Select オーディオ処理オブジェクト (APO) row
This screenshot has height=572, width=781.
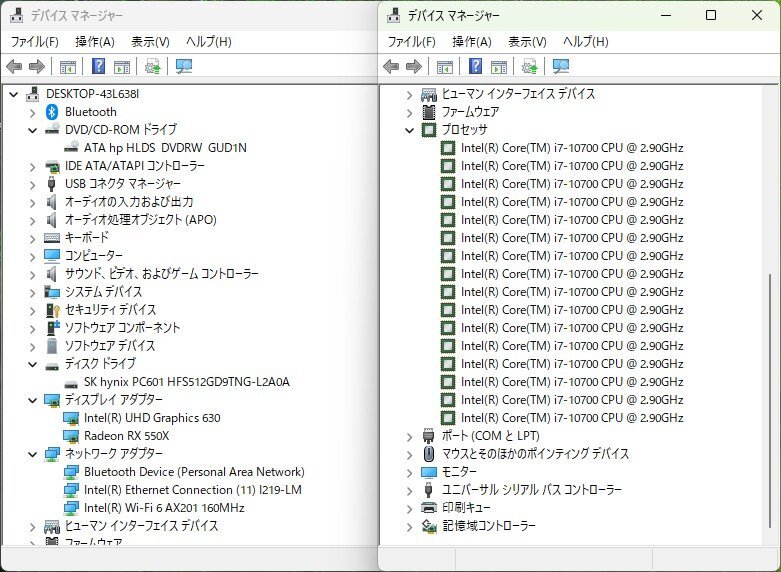click(x=140, y=220)
